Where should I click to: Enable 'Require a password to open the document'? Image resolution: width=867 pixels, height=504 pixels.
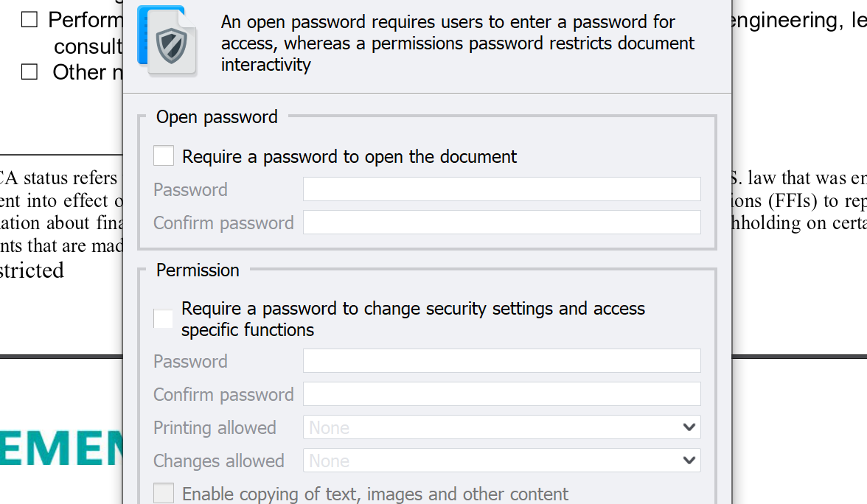coord(164,156)
